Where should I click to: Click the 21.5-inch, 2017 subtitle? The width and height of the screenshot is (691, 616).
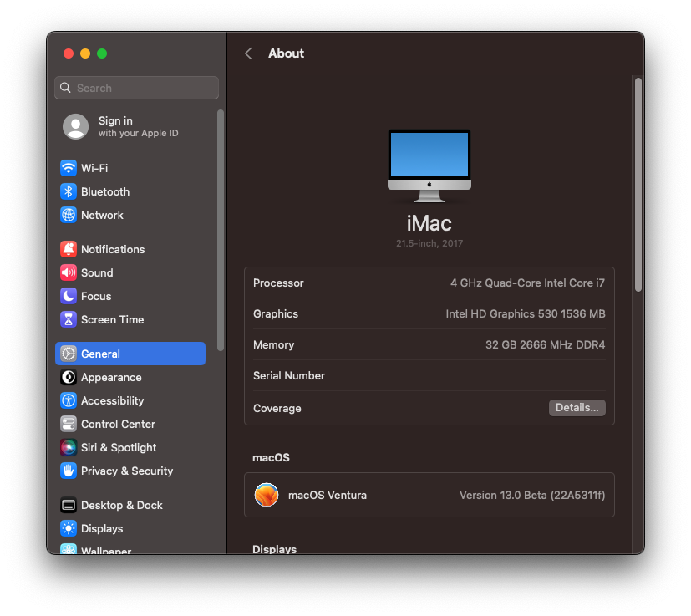pyautogui.click(x=429, y=243)
